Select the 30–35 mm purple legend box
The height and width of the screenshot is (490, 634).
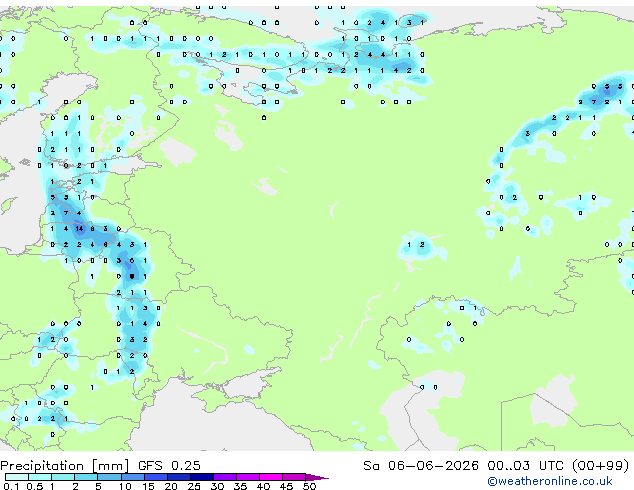(x=224, y=477)
